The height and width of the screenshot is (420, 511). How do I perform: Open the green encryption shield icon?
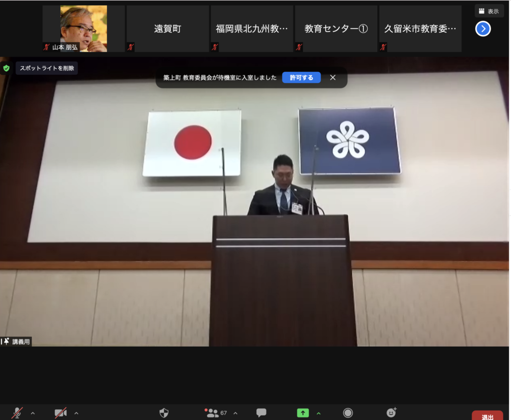(x=6, y=68)
